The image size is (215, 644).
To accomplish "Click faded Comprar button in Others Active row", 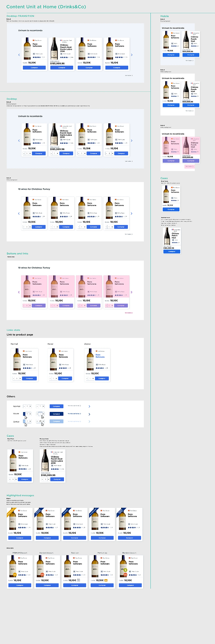I will click(56, 421).
